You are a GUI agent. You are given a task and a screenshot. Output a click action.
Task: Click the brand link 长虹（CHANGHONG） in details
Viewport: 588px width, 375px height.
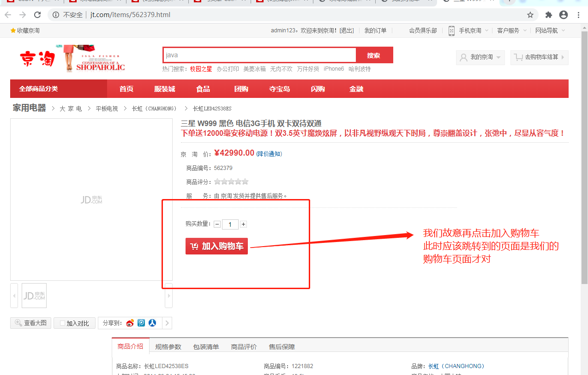tap(456, 366)
